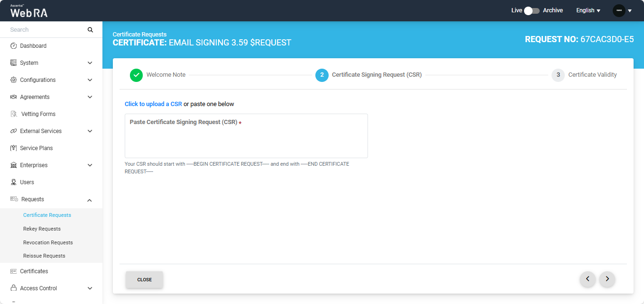Click the user avatar circle
The image size is (644, 304).
[x=619, y=10]
